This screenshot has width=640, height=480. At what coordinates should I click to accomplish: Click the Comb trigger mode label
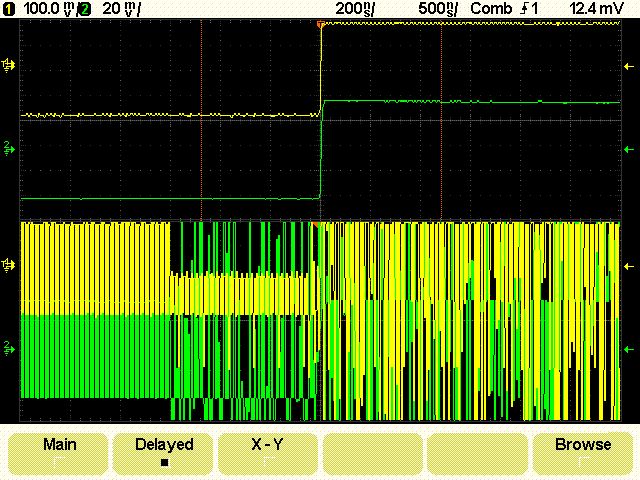[x=491, y=8]
